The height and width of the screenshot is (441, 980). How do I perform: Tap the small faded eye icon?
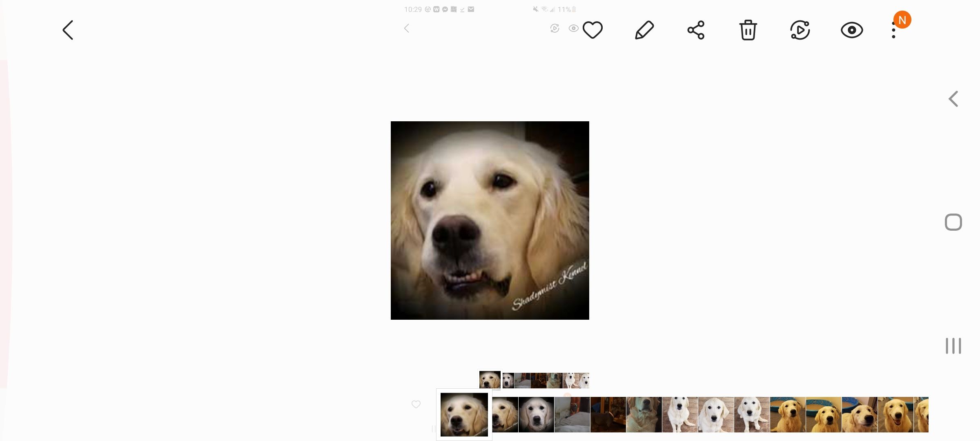pyautogui.click(x=573, y=28)
